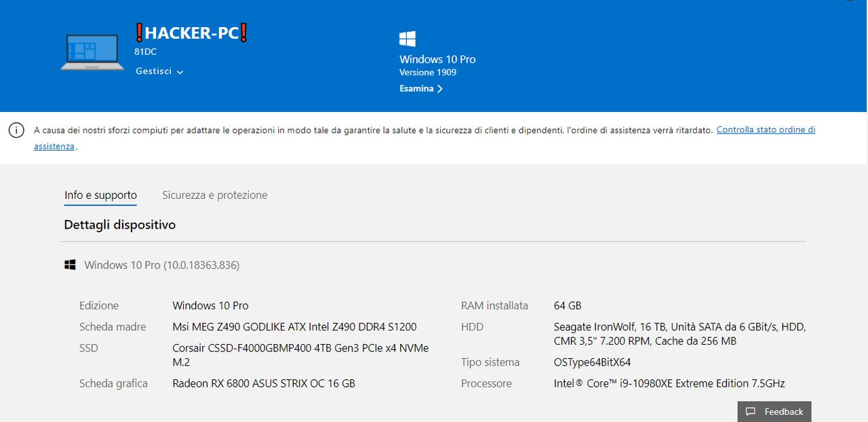Switch to the Info e supporto tab
Screen dimensions: 868x422
(x=100, y=195)
